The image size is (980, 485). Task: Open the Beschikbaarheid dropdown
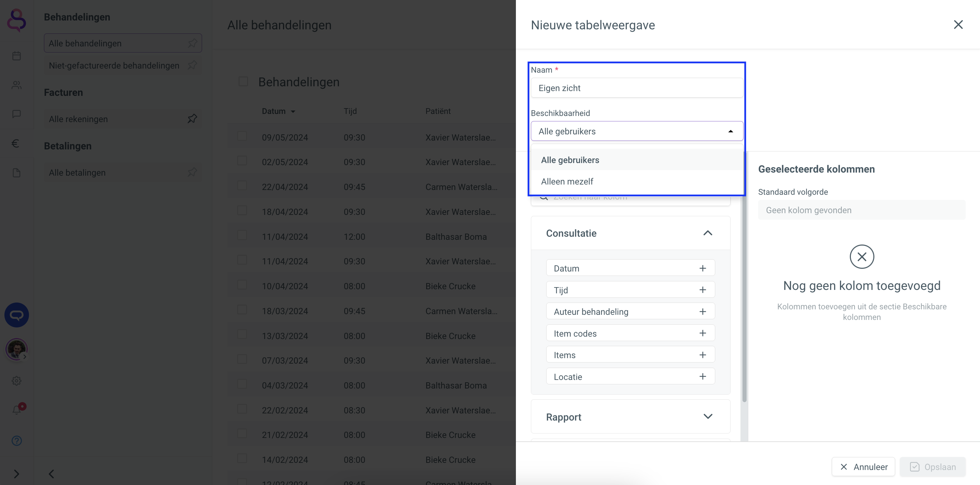[637, 131]
